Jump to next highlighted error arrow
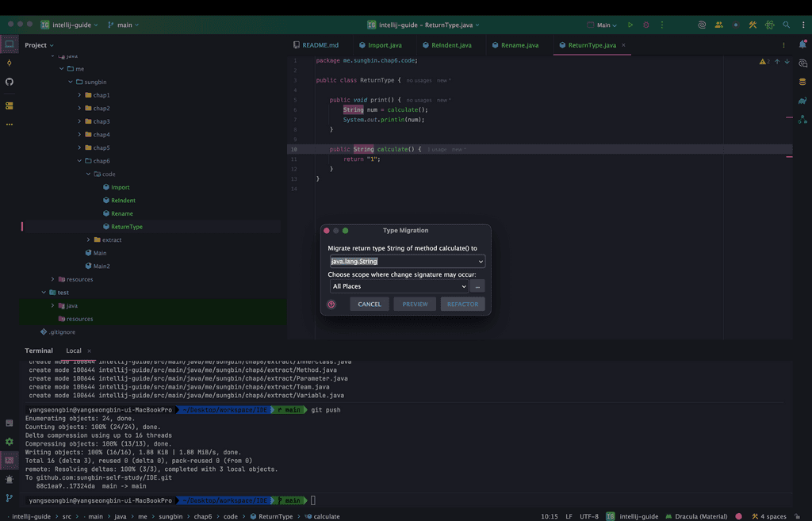The image size is (812, 521). point(787,61)
